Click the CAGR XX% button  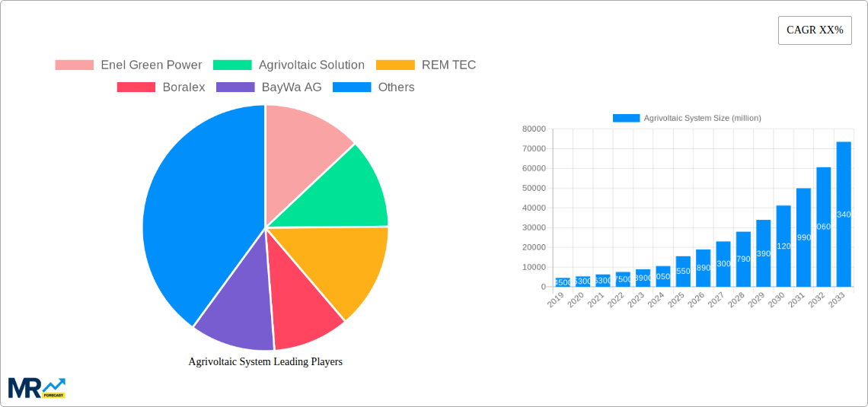click(814, 30)
